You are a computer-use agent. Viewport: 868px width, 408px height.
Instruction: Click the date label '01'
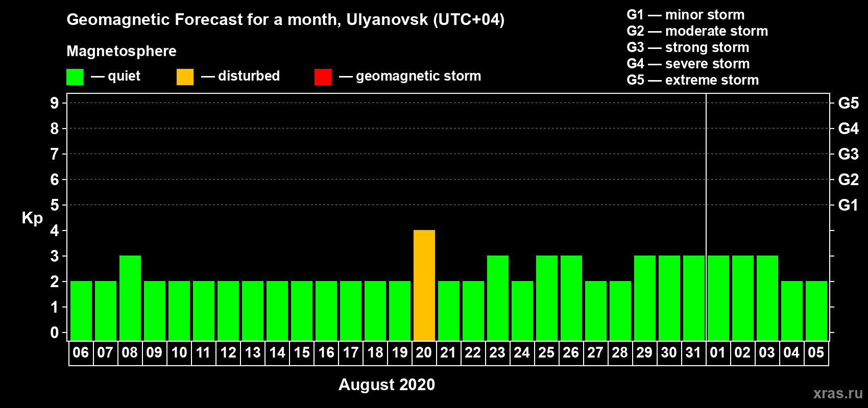click(718, 352)
